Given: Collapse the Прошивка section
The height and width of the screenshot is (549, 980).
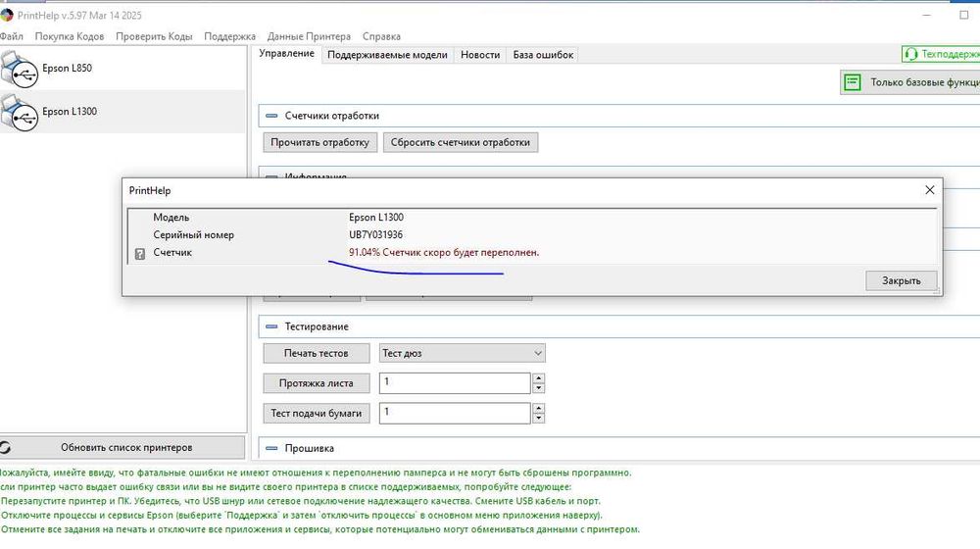Looking at the screenshot, I should [x=271, y=448].
